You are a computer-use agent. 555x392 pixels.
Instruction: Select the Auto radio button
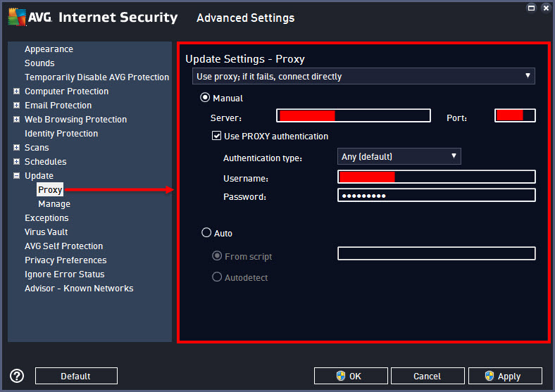tap(206, 233)
